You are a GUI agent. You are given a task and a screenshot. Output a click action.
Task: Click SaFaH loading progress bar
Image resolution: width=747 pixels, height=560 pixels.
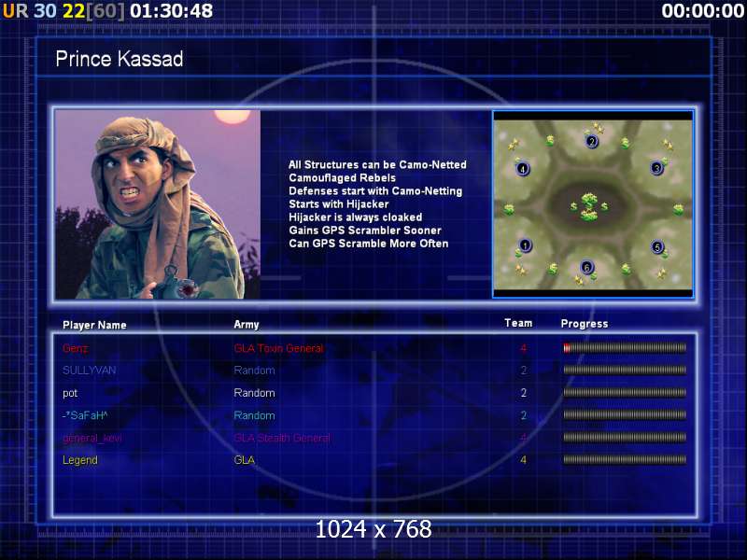click(625, 415)
